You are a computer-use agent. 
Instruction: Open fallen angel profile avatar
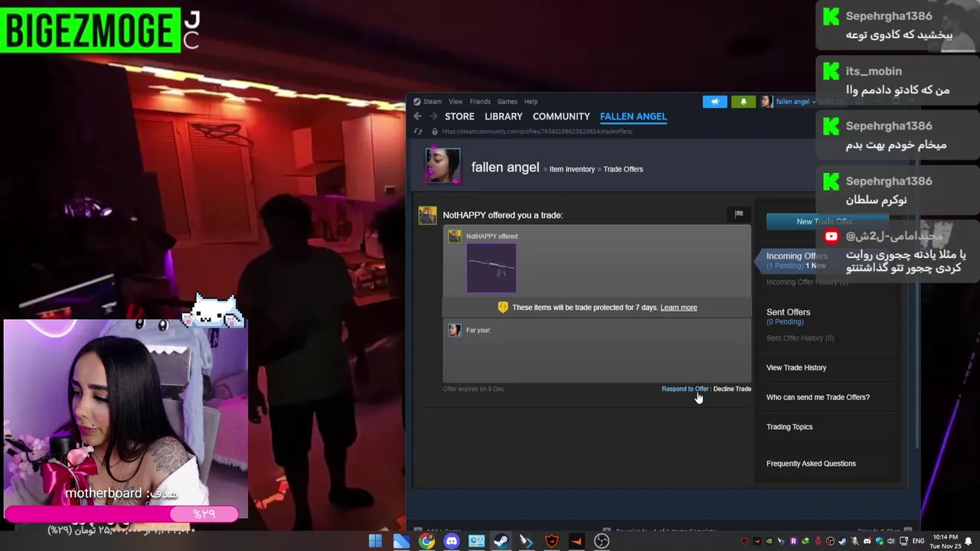pos(443,166)
